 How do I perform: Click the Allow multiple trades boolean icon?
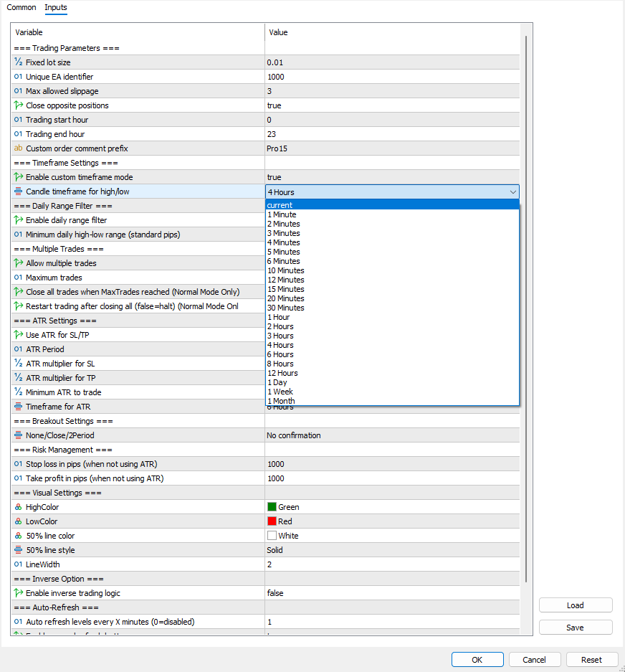pyautogui.click(x=18, y=262)
